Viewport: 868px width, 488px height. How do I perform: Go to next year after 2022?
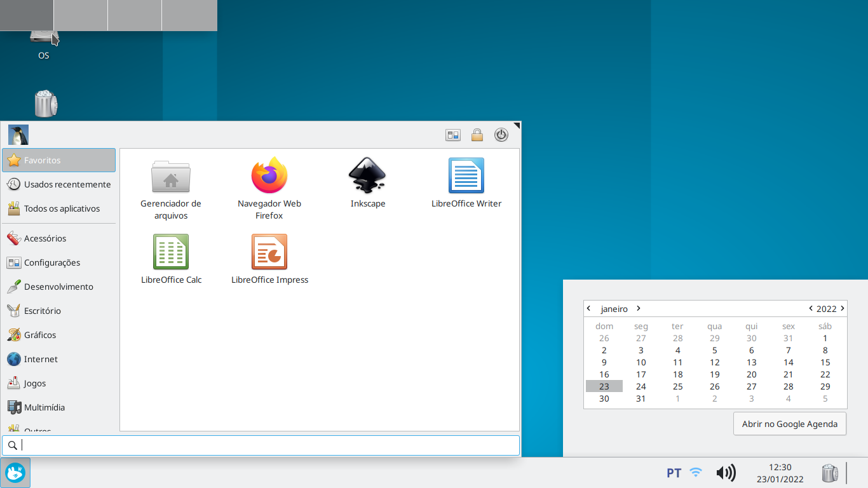click(x=843, y=308)
